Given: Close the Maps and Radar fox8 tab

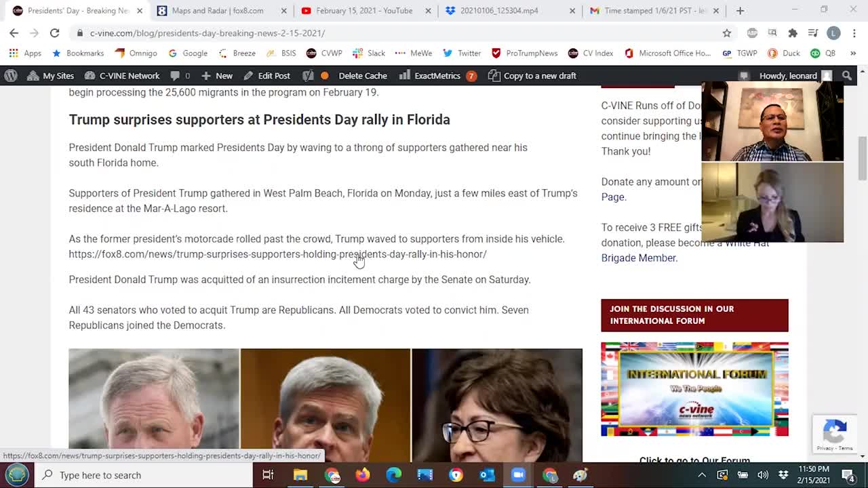Looking at the screenshot, I should (284, 11).
